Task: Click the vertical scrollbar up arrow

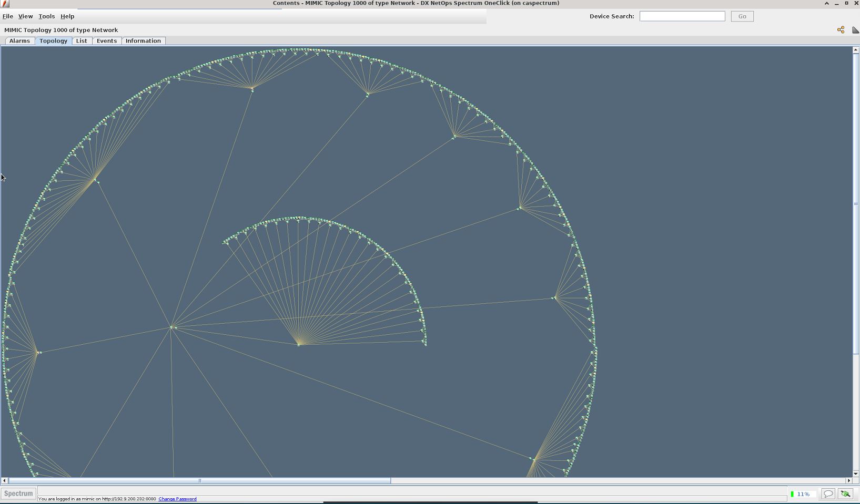Action: (x=856, y=50)
